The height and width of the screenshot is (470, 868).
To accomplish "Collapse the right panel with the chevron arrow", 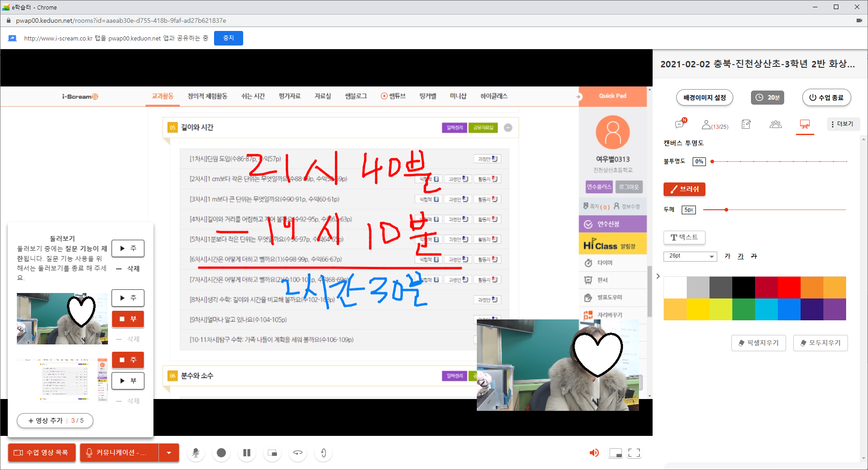I will 658,276.
